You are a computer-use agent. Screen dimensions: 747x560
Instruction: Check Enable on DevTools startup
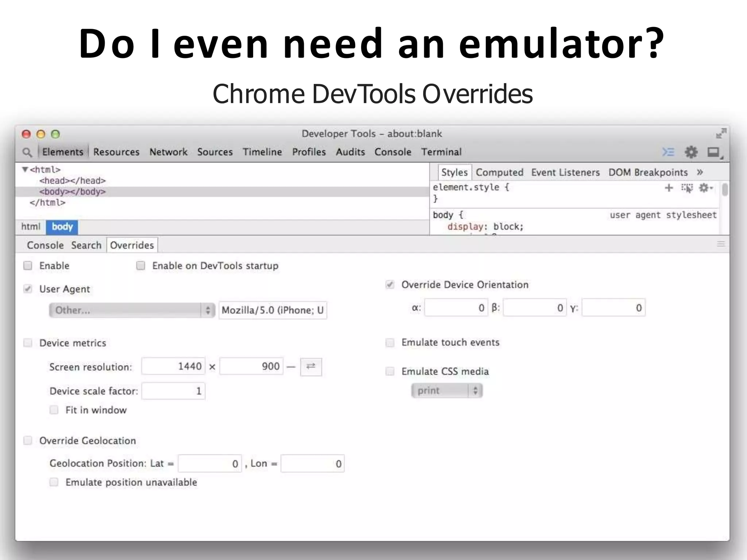(x=140, y=265)
